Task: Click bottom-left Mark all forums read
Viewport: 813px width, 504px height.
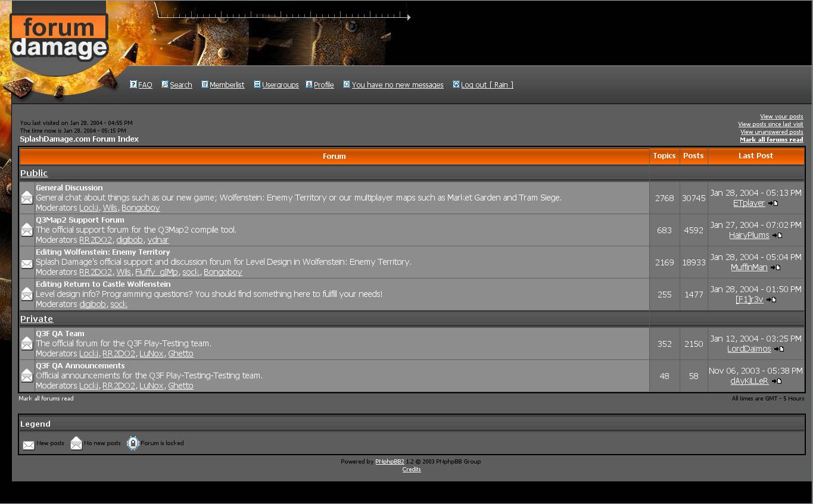Action: pos(46,399)
